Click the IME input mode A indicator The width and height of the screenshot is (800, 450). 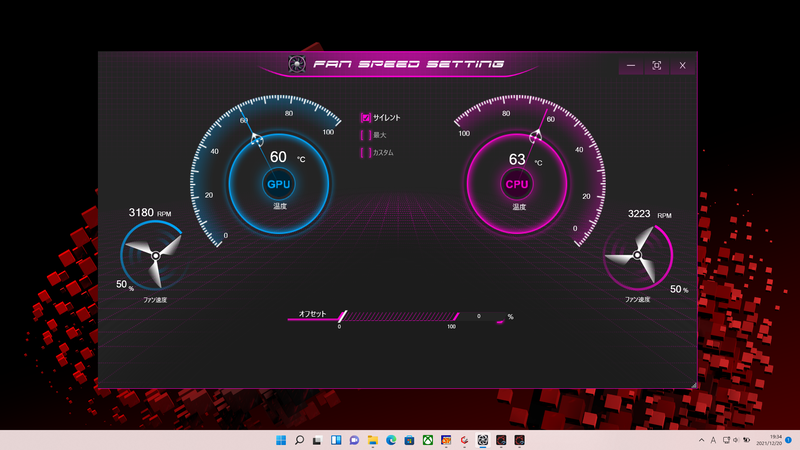tap(713, 440)
